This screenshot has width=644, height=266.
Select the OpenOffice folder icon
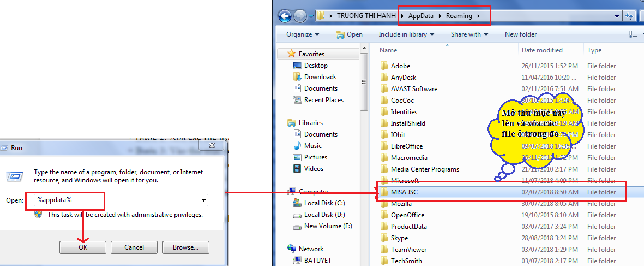coord(384,215)
